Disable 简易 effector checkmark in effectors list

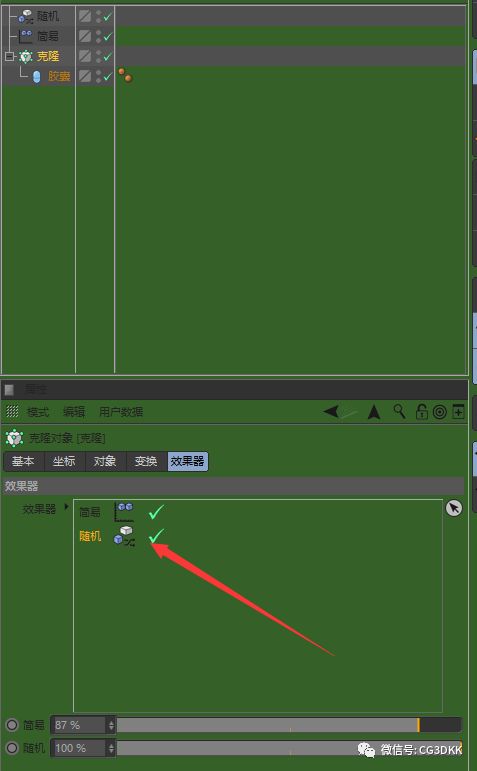pyautogui.click(x=156, y=511)
